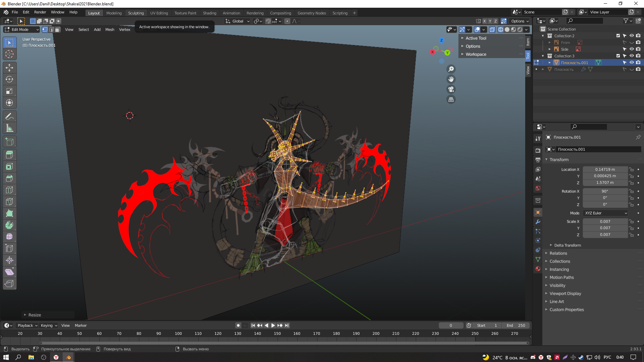Open the Playback dropdown in timeline
The width and height of the screenshot is (644, 362).
tap(27, 325)
